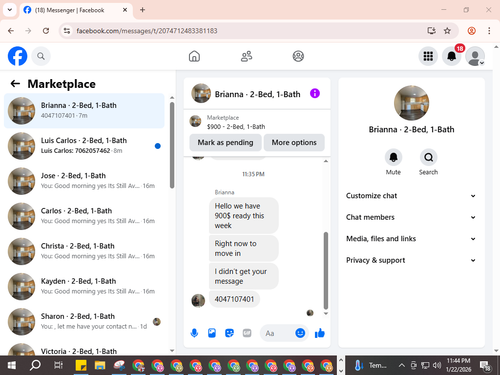Screen dimensions: 500x375
Task: Select the Messenger | Facebook tab
Action: point(76,10)
